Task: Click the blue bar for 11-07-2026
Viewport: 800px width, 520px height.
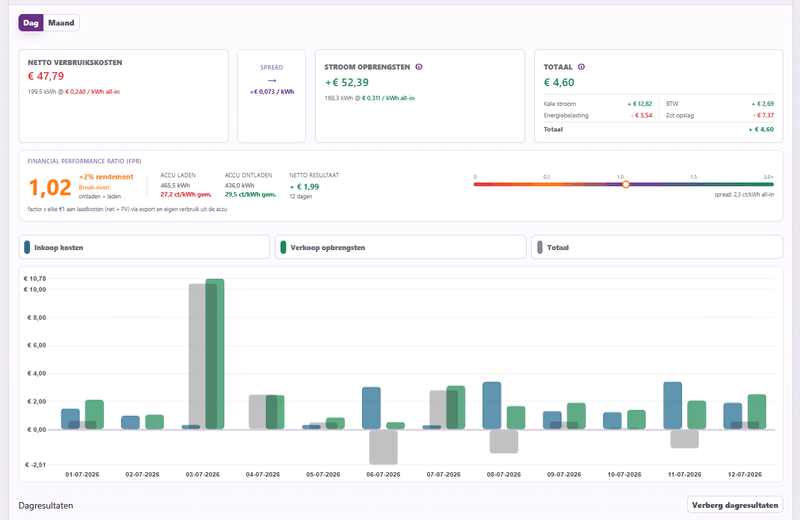Action: pyautogui.click(x=672, y=405)
